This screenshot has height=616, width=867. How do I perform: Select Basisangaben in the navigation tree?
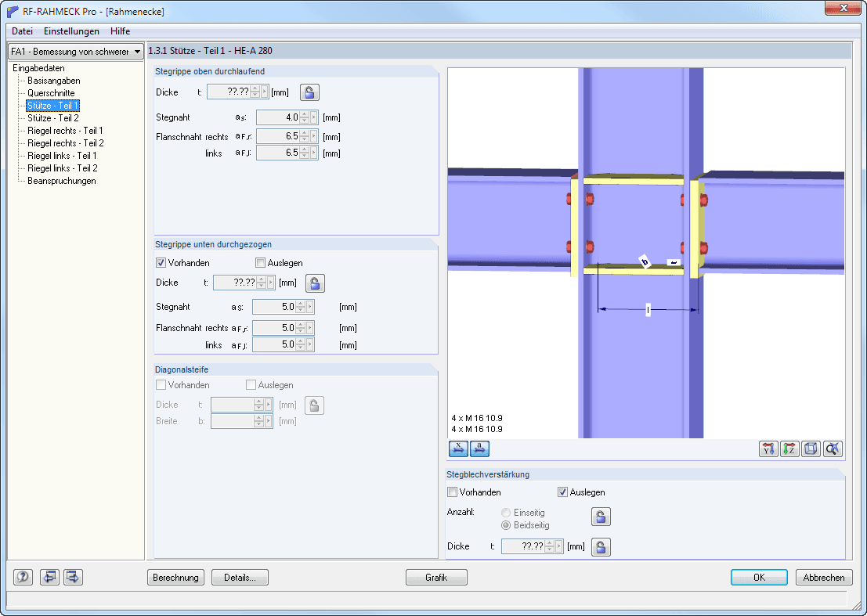click(x=53, y=81)
